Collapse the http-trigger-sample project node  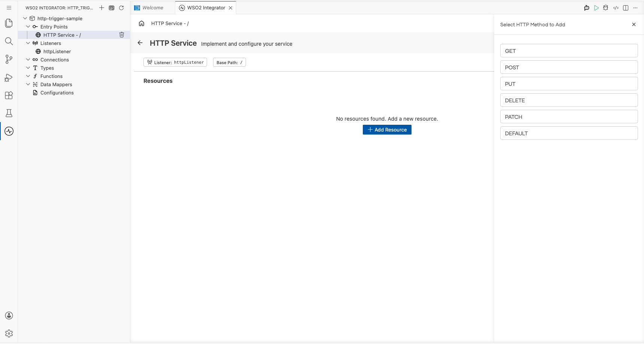tap(25, 18)
